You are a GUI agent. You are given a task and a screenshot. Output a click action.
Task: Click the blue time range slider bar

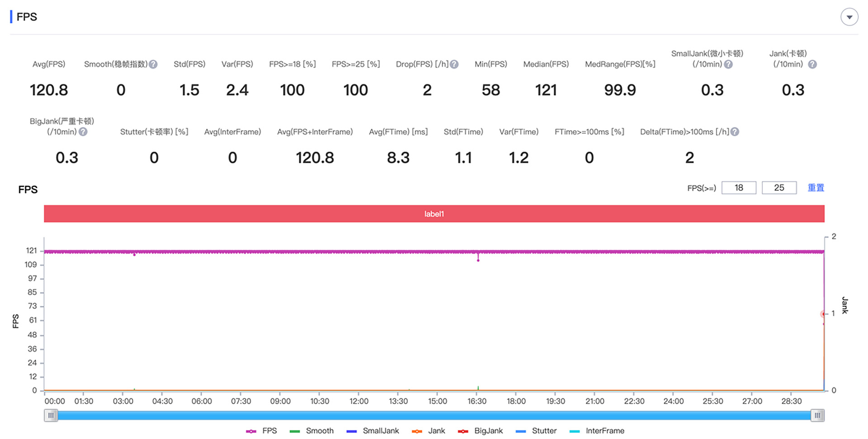tap(434, 415)
